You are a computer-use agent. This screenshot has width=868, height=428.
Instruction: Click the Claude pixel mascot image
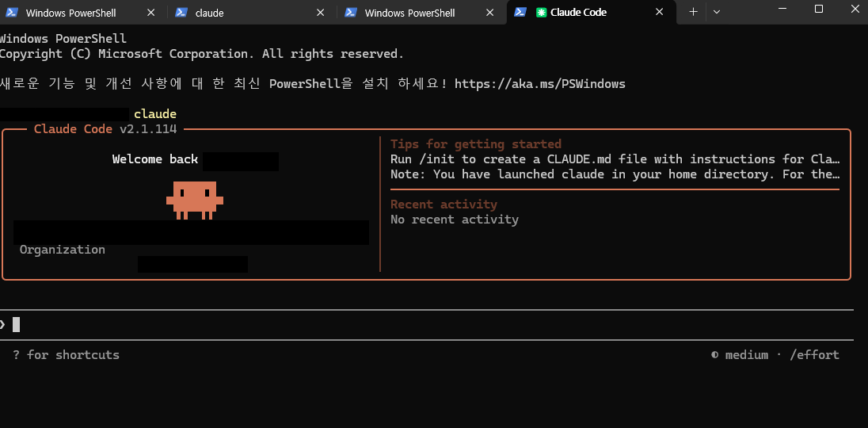[195, 200]
